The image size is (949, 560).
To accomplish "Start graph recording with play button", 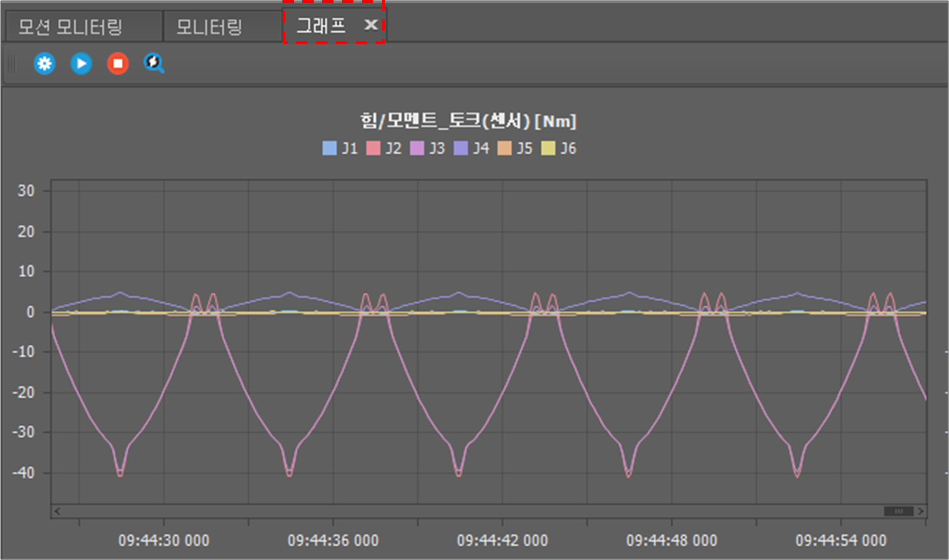I will 81,63.
